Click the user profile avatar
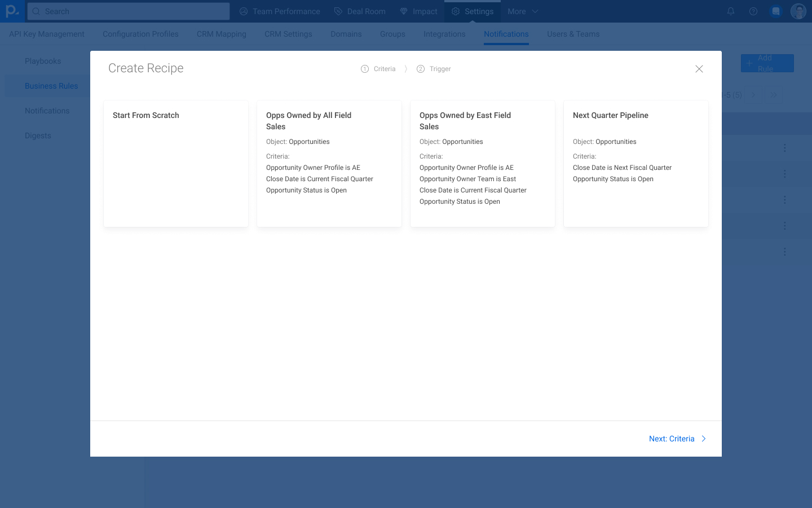This screenshot has width=812, height=508. tap(798, 11)
